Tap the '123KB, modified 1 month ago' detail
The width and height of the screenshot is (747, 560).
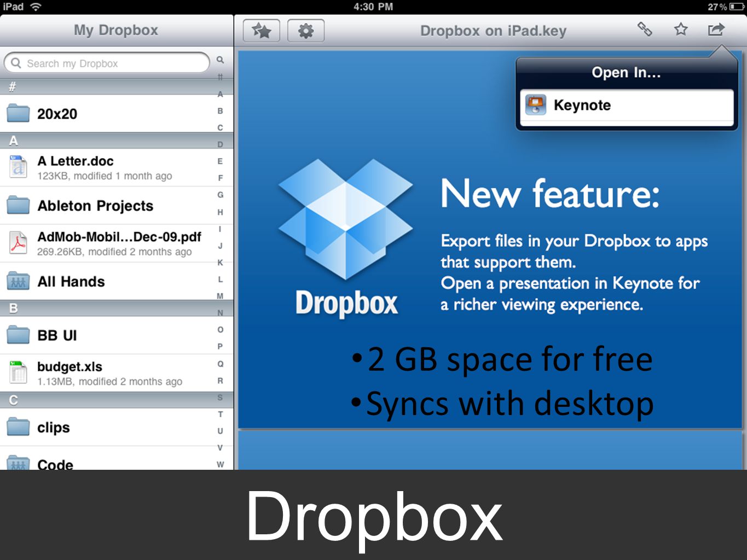(105, 176)
